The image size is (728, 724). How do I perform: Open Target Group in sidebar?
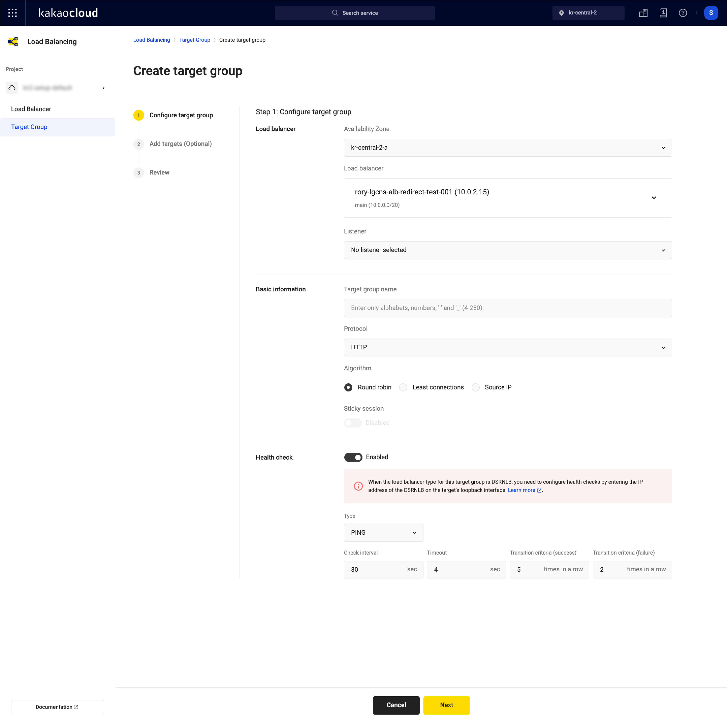58,127
